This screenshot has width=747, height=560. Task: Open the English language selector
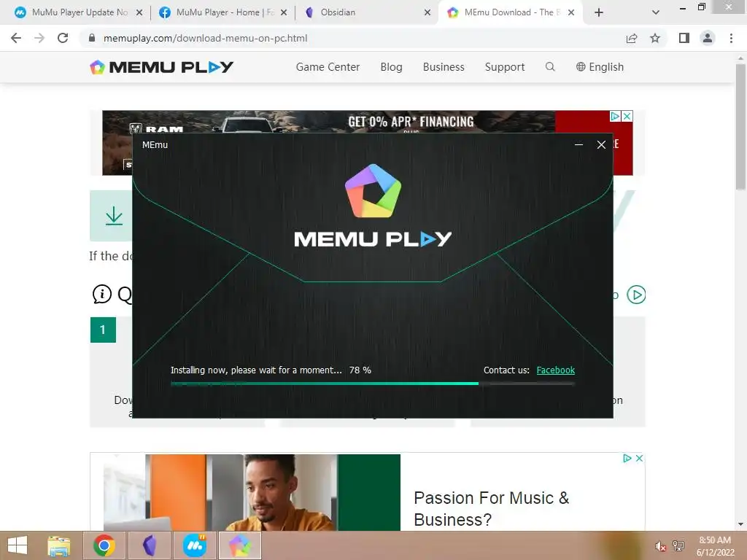tap(600, 67)
